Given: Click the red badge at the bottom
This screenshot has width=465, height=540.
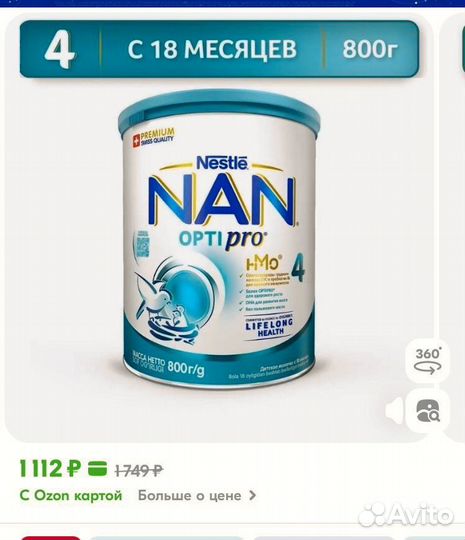Looking at the screenshot, I should [x=51, y=538].
